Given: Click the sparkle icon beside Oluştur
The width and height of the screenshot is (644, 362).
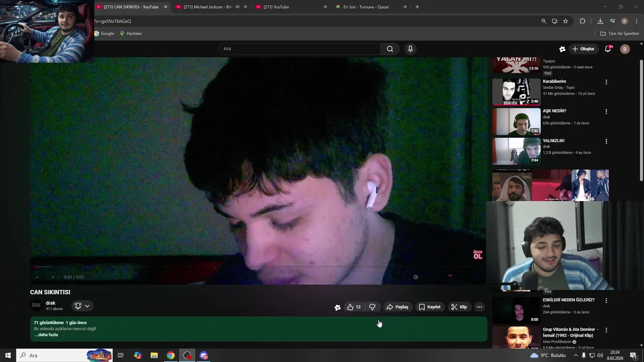Looking at the screenshot, I should point(562,49).
